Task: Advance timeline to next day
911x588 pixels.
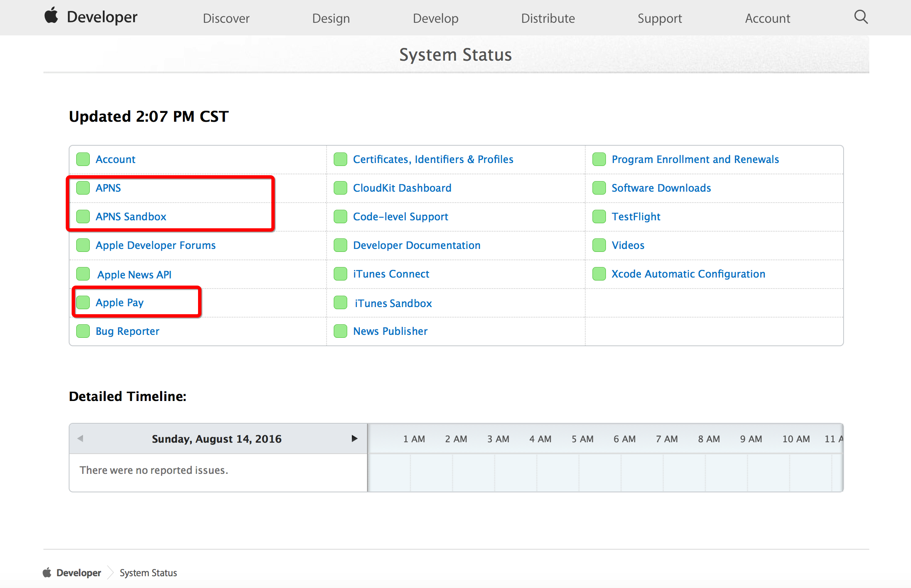Action: (354, 438)
